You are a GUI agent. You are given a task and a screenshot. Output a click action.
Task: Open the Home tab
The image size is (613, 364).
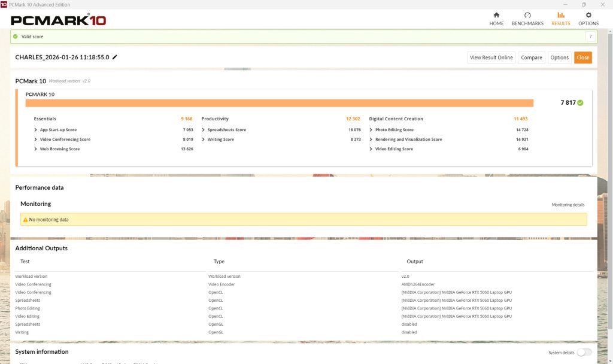pyautogui.click(x=496, y=19)
